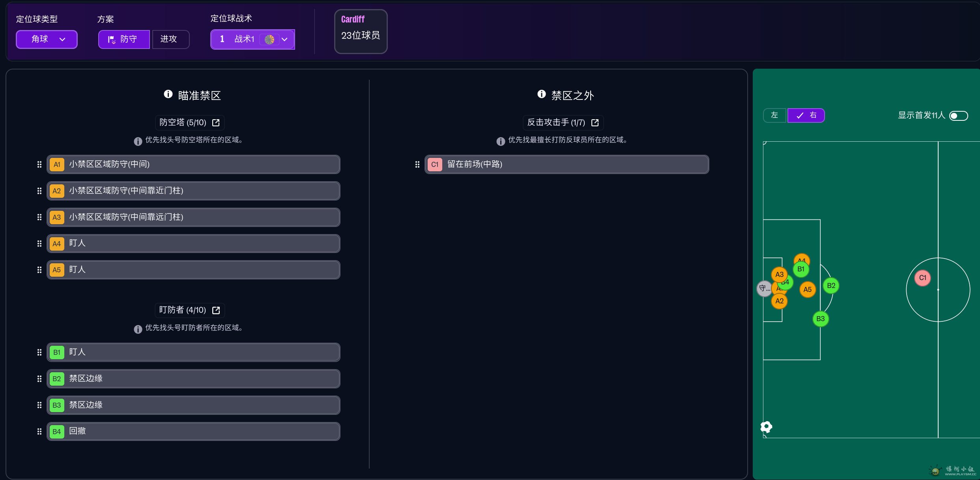Select the A3 player marker on the pitch

(779, 274)
